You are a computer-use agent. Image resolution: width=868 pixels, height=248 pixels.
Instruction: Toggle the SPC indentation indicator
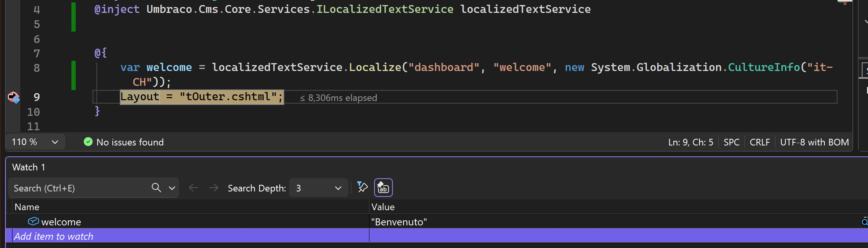(731, 142)
